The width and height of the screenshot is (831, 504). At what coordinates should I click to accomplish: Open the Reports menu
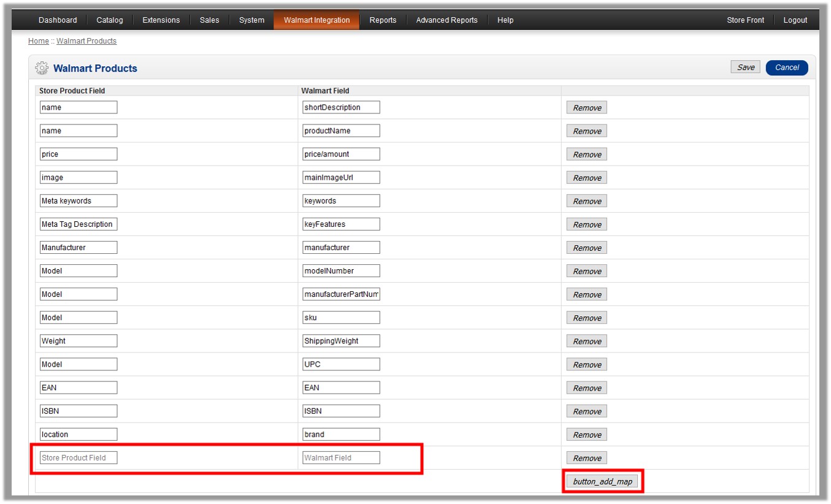pos(383,20)
